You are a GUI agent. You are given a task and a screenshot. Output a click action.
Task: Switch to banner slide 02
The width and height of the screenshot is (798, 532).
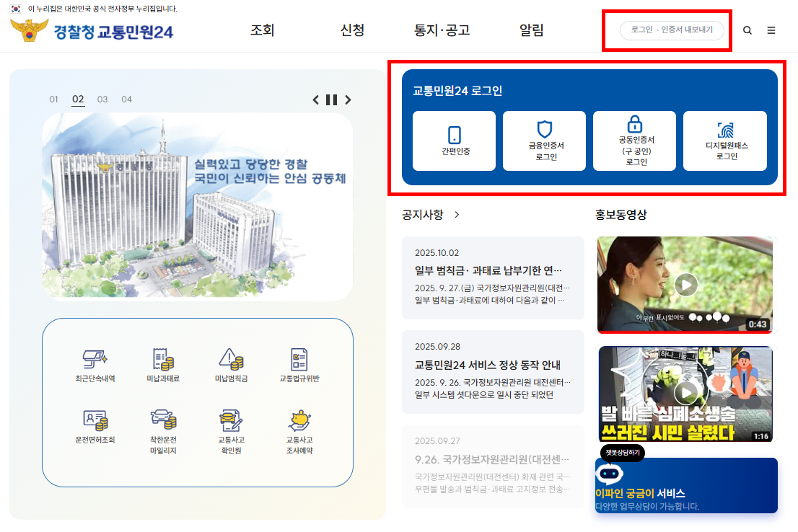pyautogui.click(x=78, y=99)
